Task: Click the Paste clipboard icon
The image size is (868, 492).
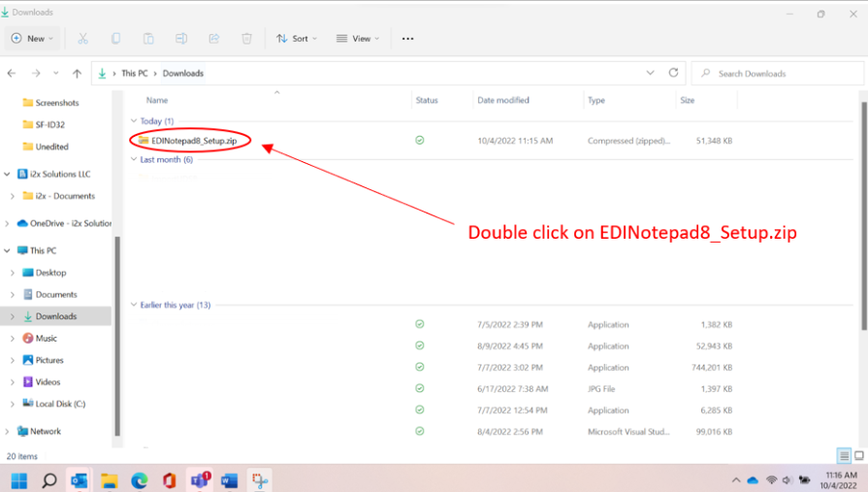Action: click(x=148, y=38)
